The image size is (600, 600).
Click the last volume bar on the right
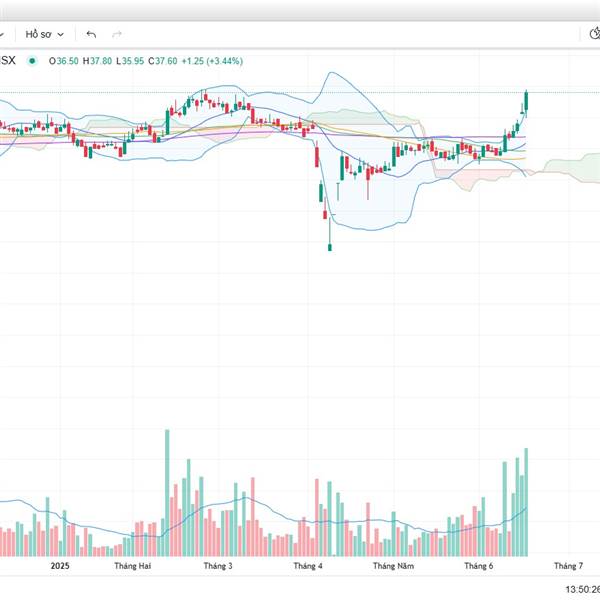[x=526, y=502]
